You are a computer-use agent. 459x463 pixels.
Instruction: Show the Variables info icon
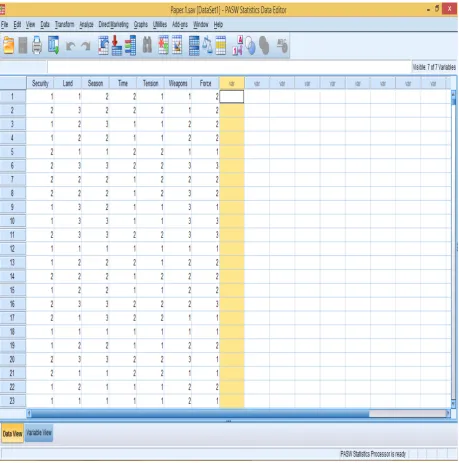[130, 45]
